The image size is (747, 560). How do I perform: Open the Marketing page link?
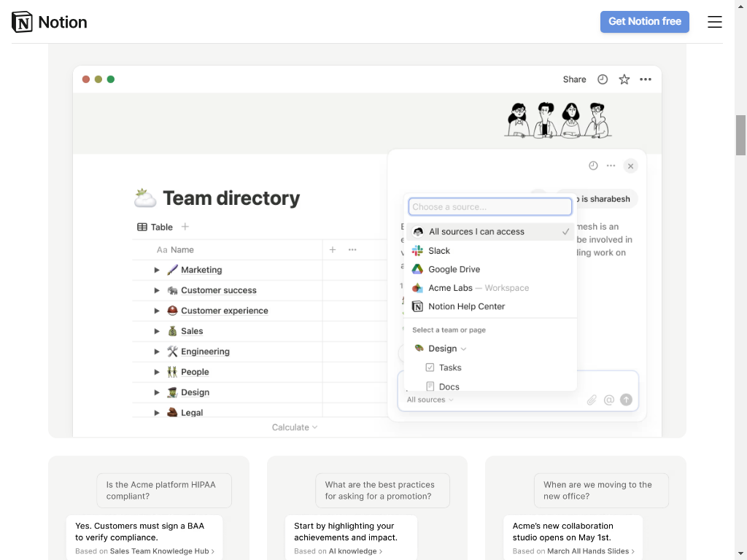point(201,270)
